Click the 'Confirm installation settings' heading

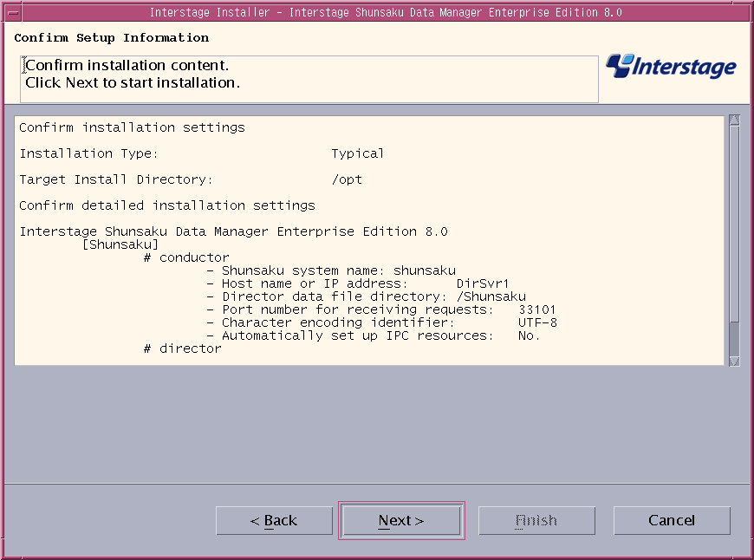coord(132,127)
